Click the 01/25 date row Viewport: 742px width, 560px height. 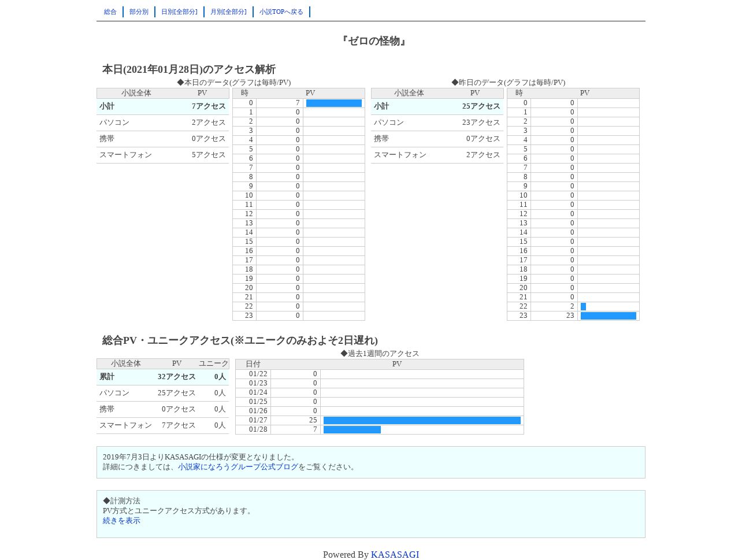click(380, 402)
